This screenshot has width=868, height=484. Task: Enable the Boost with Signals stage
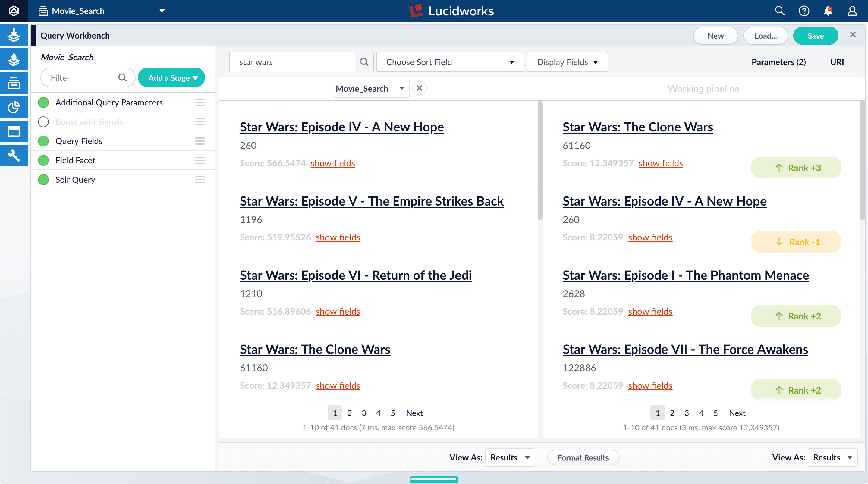43,122
